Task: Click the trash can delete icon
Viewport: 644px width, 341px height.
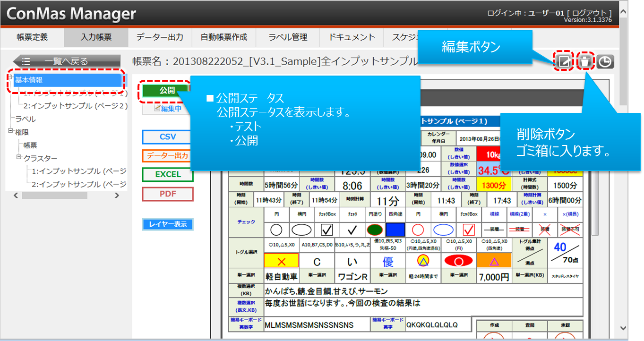Action: (585, 62)
